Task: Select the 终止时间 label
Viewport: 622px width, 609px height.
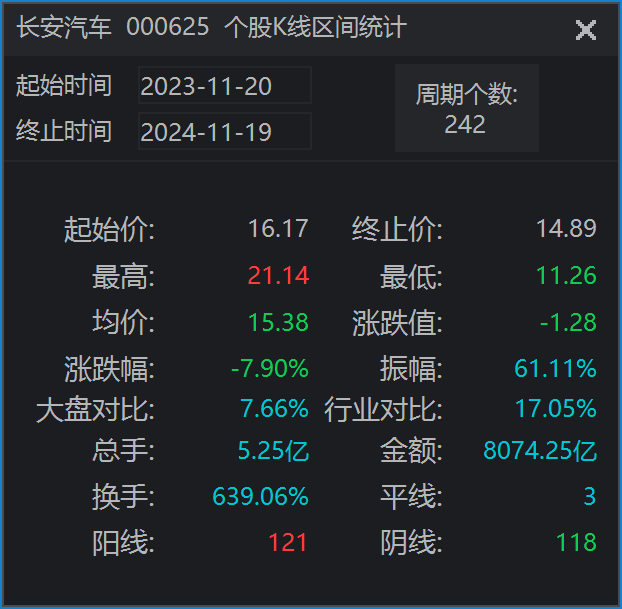Action: tap(64, 131)
